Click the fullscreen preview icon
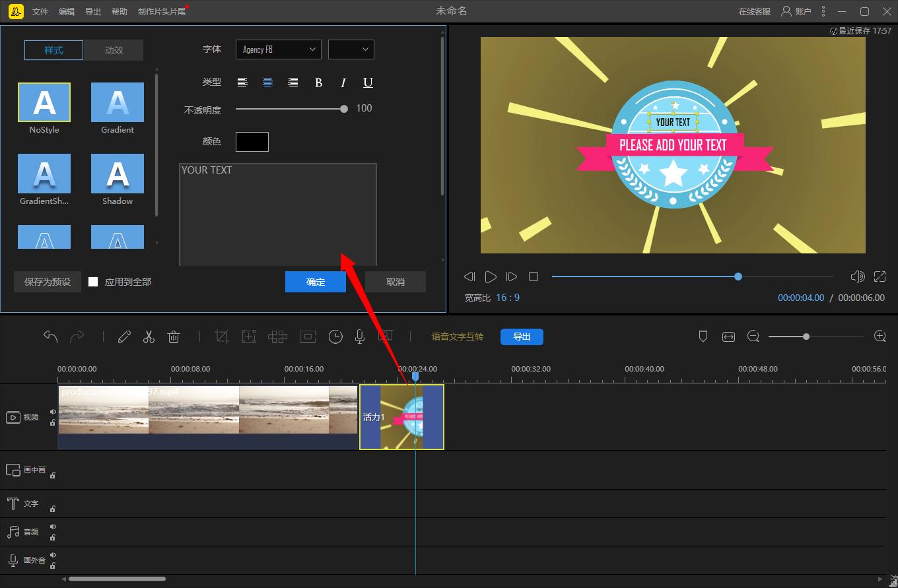This screenshot has height=588, width=898. click(x=880, y=277)
